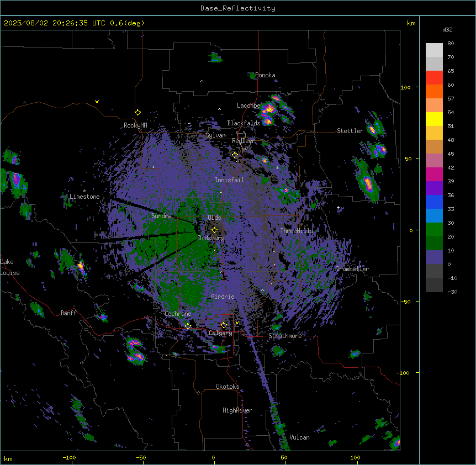Click the ThreeHills label
Viewport: 476px width, 465px height.
coord(297,231)
